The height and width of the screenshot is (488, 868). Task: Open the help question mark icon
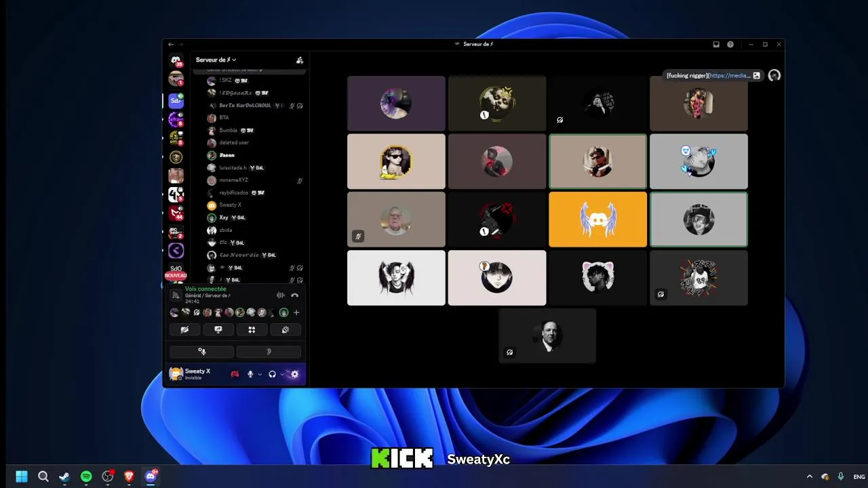pyautogui.click(x=730, y=44)
